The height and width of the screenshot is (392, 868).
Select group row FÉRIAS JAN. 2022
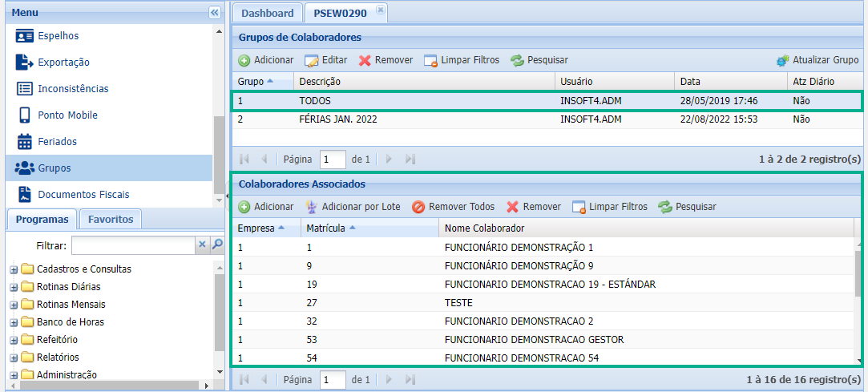pos(547,119)
